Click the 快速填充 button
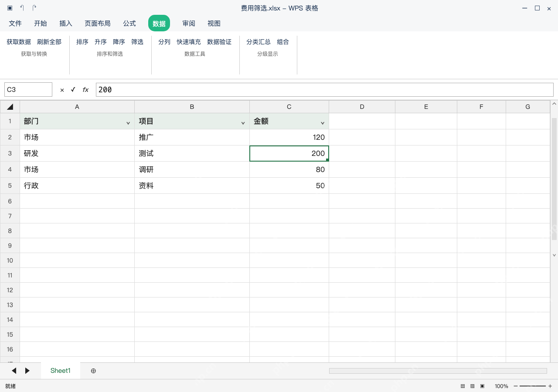The image size is (558, 392). click(x=189, y=42)
